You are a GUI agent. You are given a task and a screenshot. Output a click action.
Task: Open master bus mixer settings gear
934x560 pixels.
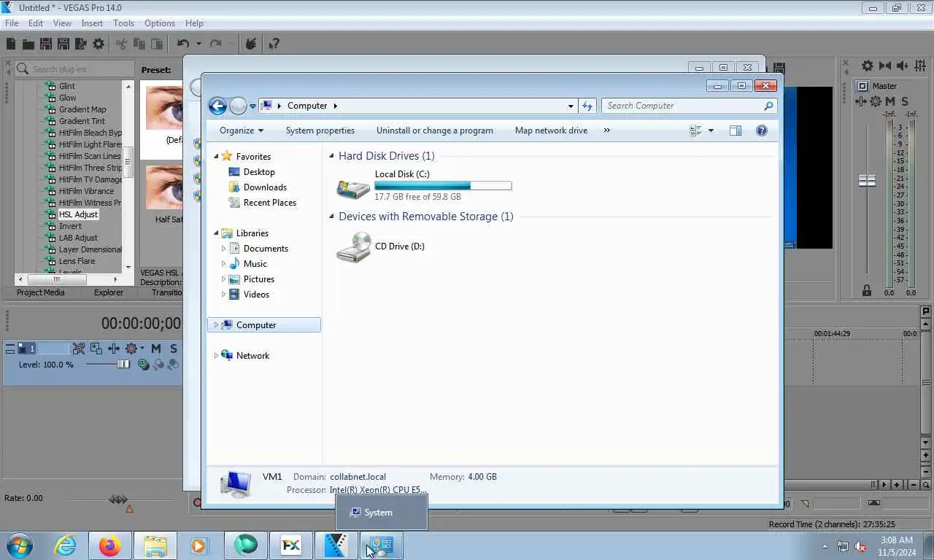click(x=867, y=66)
